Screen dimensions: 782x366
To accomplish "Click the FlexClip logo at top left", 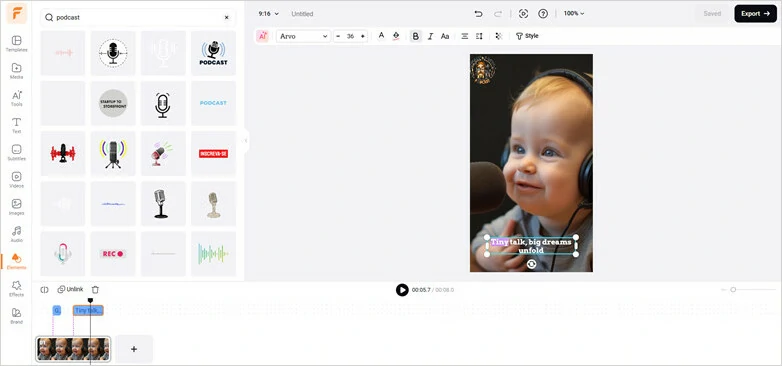I will tap(16, 13).
